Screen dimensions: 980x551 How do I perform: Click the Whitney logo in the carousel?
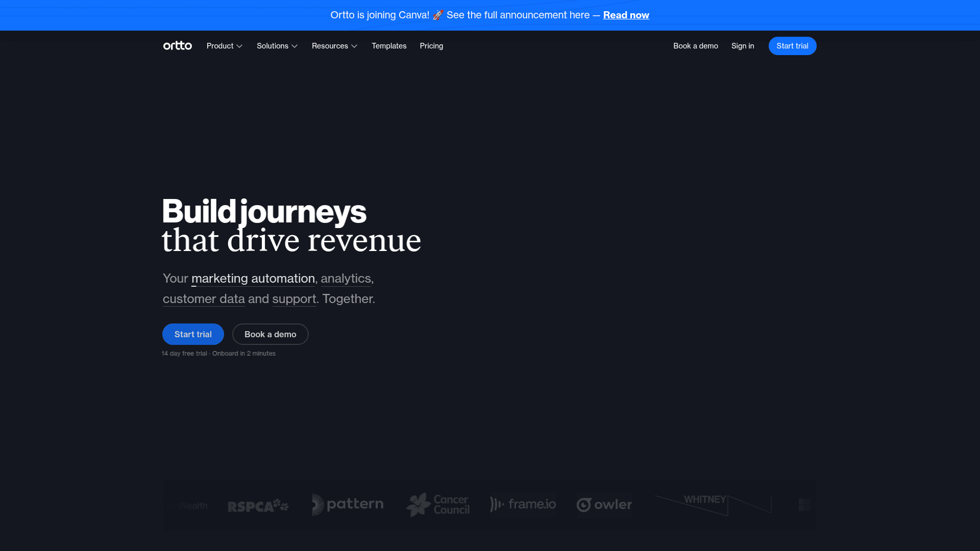pyautogui.click(x=713, y=505)
